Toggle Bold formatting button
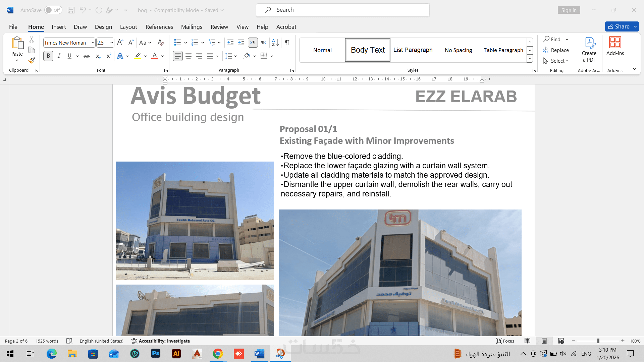This screenshot has height=362, width=644. [x=48, y=56]
